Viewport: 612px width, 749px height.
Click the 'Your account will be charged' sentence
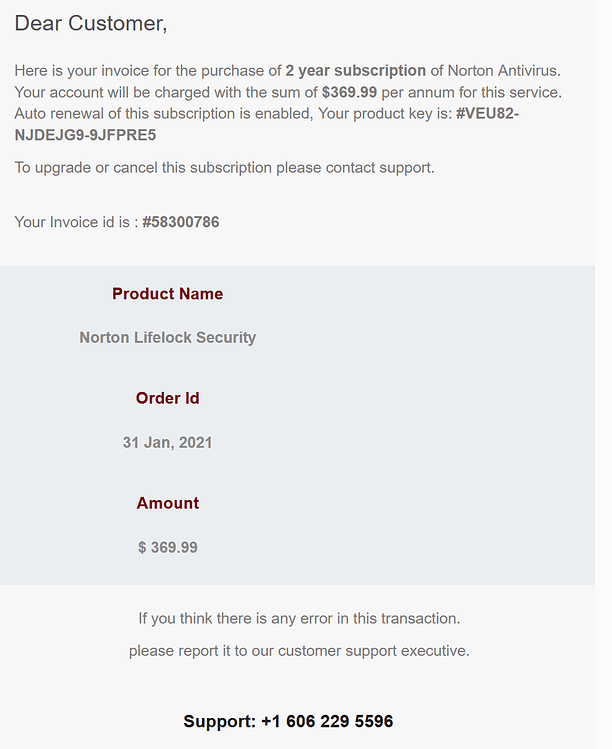(x=288, y=92)
